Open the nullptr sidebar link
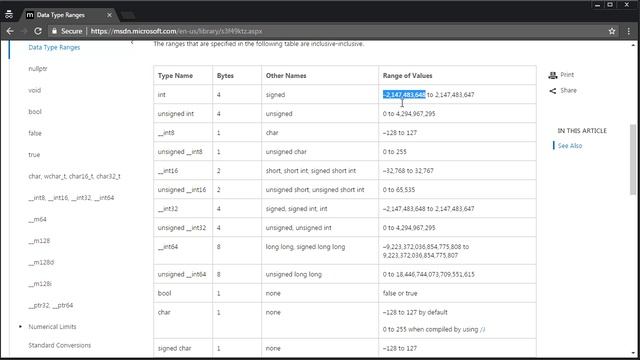The height and width of the screenshot is (360, 640). click(x=38, y=69)
